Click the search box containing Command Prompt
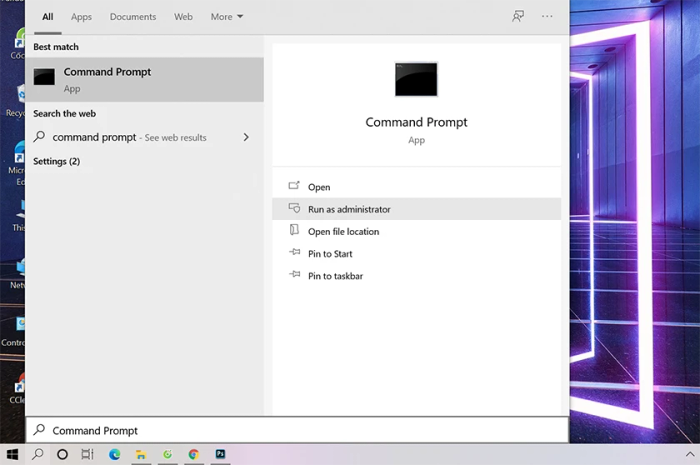Viewport: 700px width, 465px height. pos(297,430)
